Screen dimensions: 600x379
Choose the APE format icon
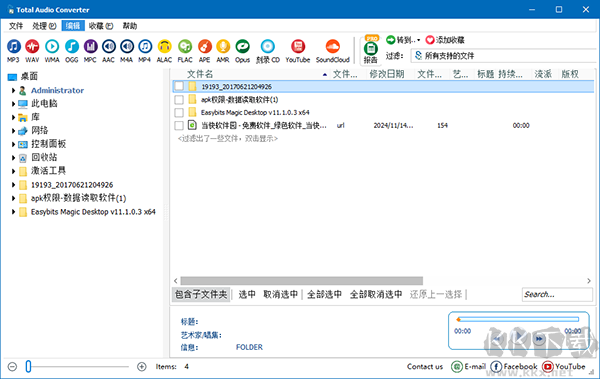pos(204,47)
